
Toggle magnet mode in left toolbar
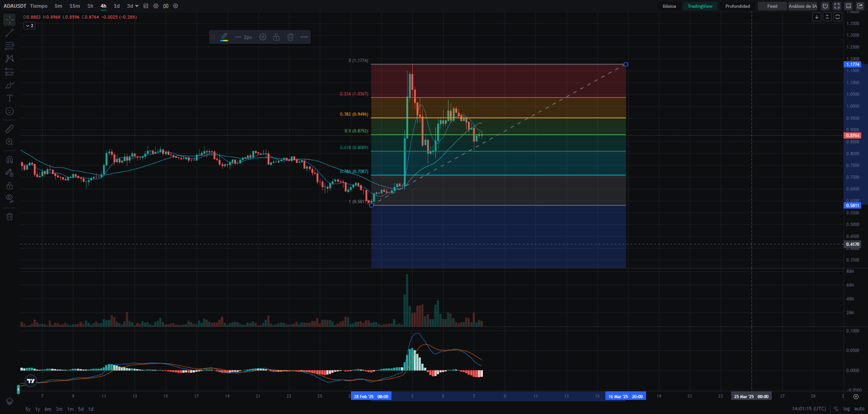pyautogui.click(x=10, y=160)
